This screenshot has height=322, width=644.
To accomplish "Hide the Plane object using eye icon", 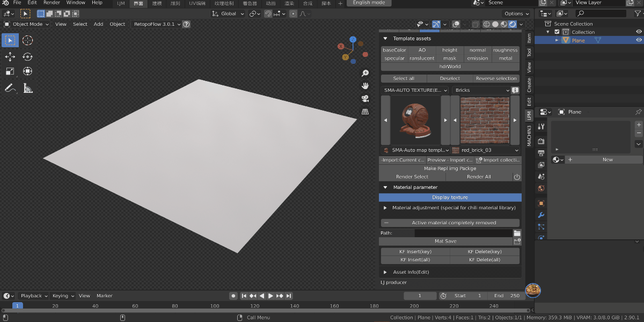I will pos(639,40).
